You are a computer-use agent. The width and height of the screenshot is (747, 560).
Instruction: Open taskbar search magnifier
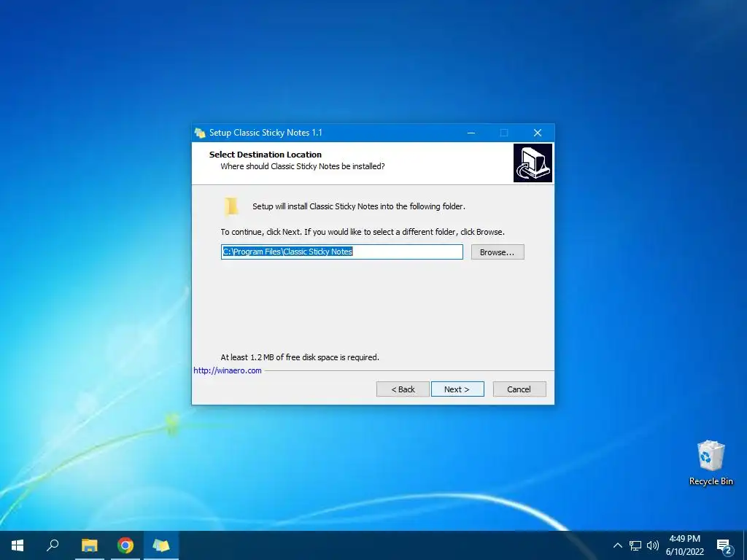click(x=53, y=545)
